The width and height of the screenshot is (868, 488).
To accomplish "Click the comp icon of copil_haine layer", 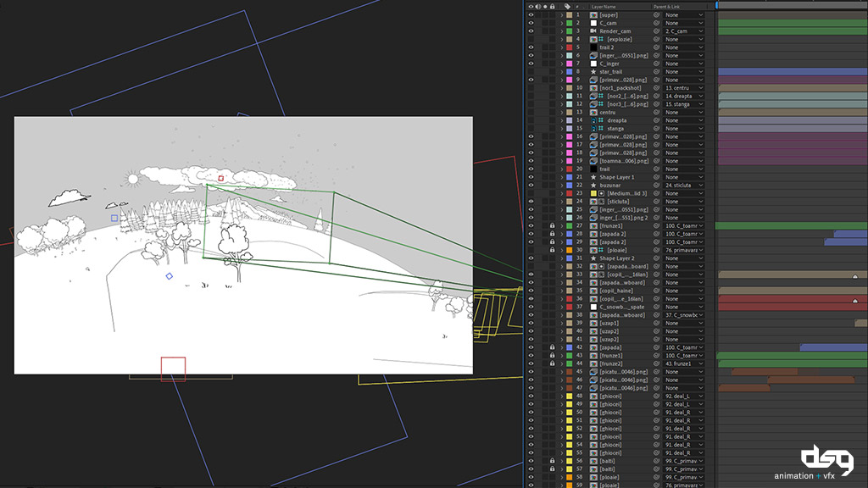I will click(x=593, y=291).
